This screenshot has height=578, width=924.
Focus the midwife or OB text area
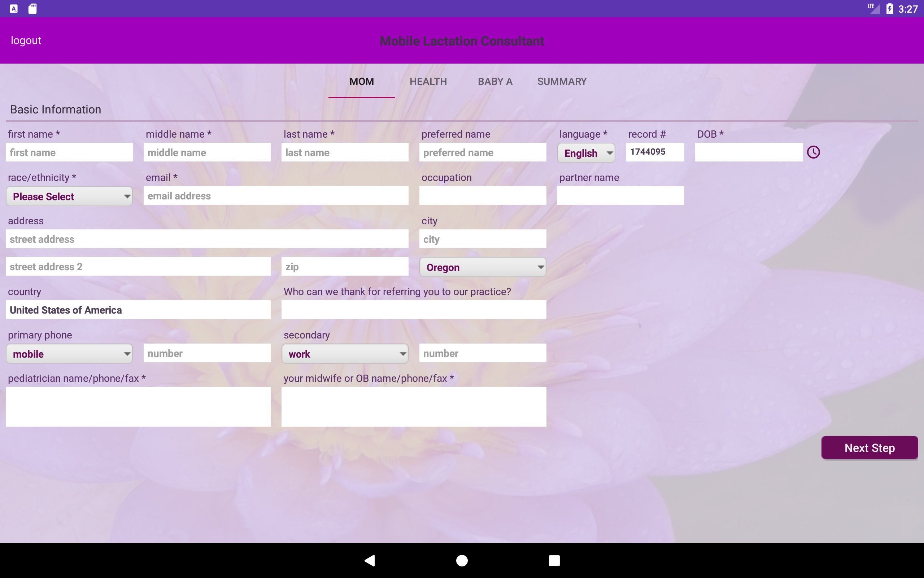tap(414, 407)
